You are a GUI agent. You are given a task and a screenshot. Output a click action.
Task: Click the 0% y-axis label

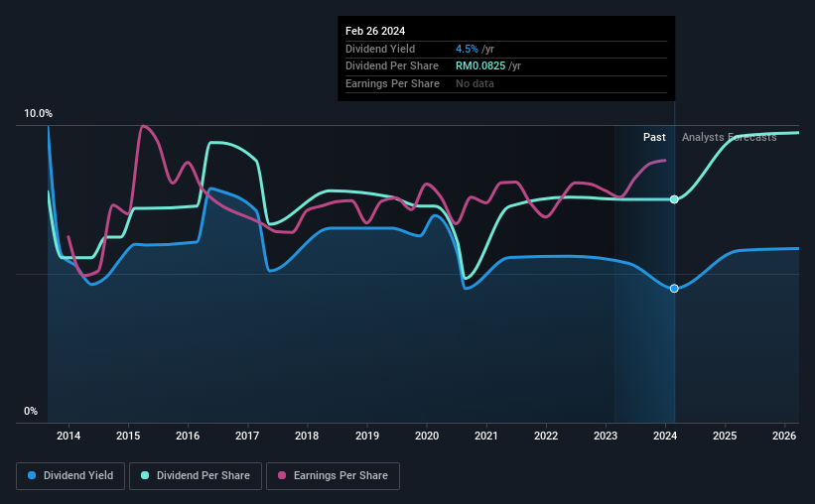pyautogui.click(x=31, y=411)
